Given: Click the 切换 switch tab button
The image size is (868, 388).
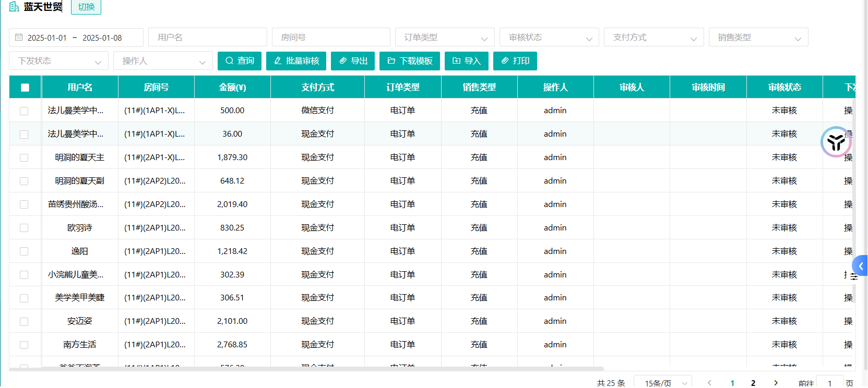Looking at the screenshot, I should pyautogui.click(x=86, y=7).
